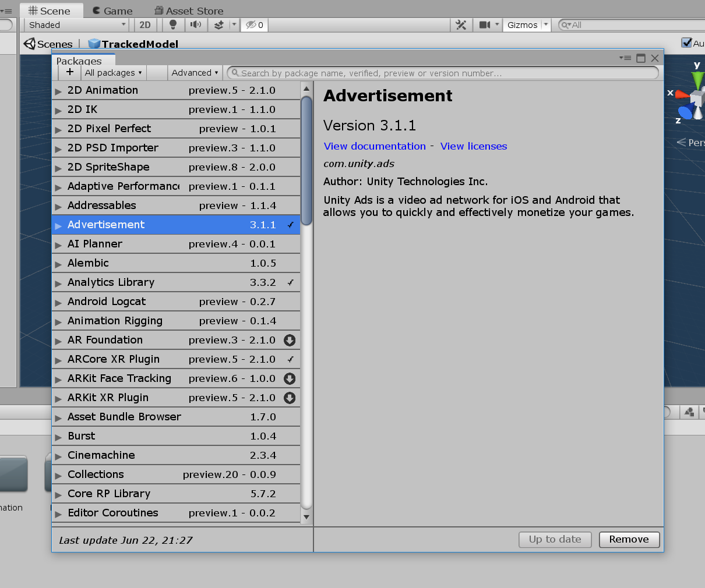The image size is (705, 588).
Task: Click package list scroll up arrow
Action: (x=306, y=89)
